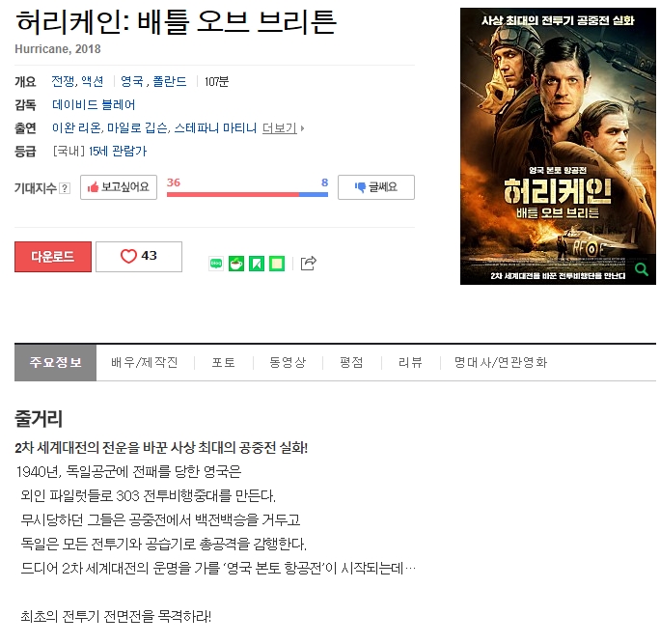The height and width of the screenshot is (644, 660).
Task: Share to Naver Cafe cup icon
Action: (236, 264)
